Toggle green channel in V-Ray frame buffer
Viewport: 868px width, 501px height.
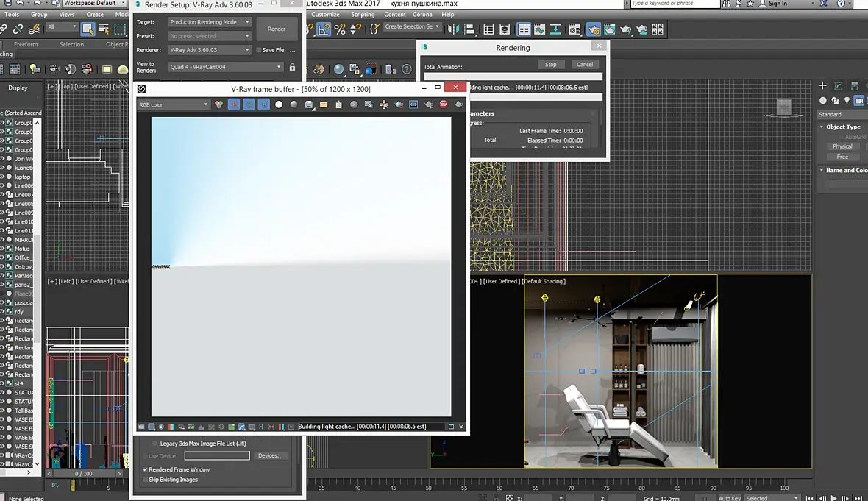(x=249, y=105)
